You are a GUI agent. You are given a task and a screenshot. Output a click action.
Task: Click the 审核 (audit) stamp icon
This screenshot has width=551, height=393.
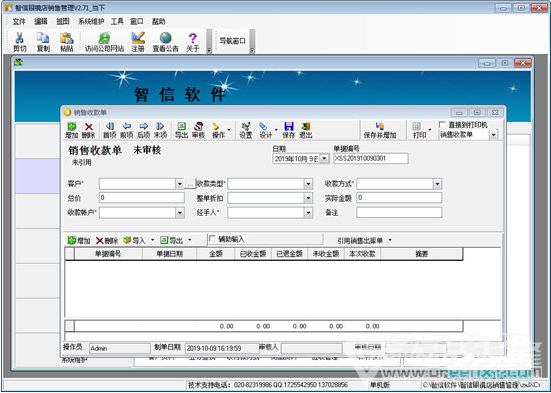click(x=199, y=127)
